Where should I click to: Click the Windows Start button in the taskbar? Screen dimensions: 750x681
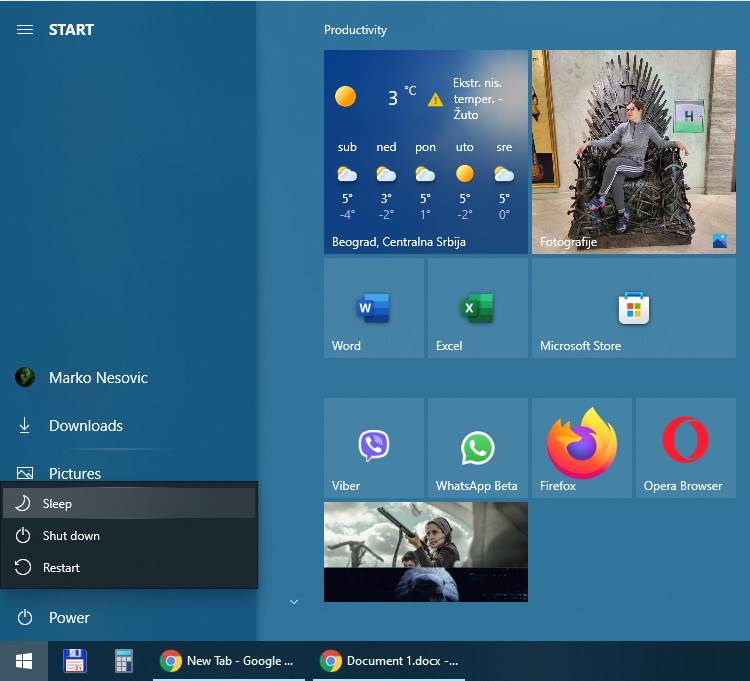click(24, 661)
